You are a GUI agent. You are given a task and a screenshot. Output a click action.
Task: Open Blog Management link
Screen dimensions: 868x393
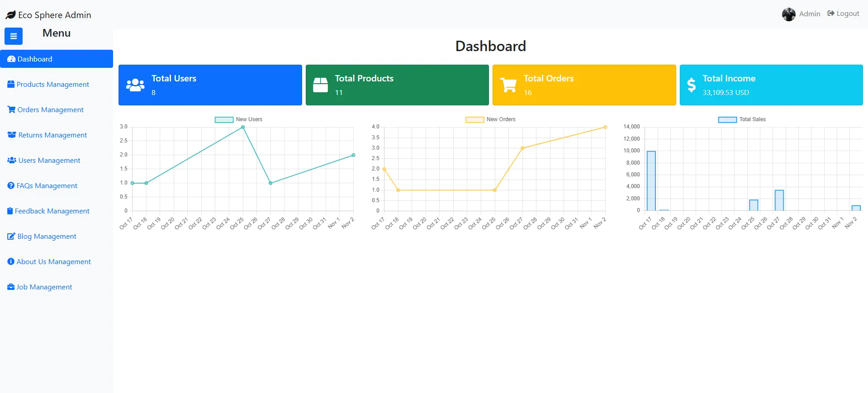(47, 237)
